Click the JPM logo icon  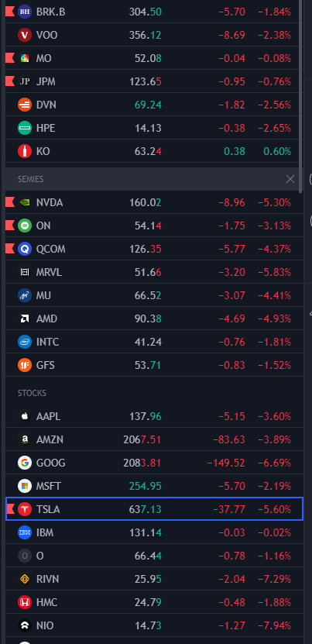[x=25, y=81]
